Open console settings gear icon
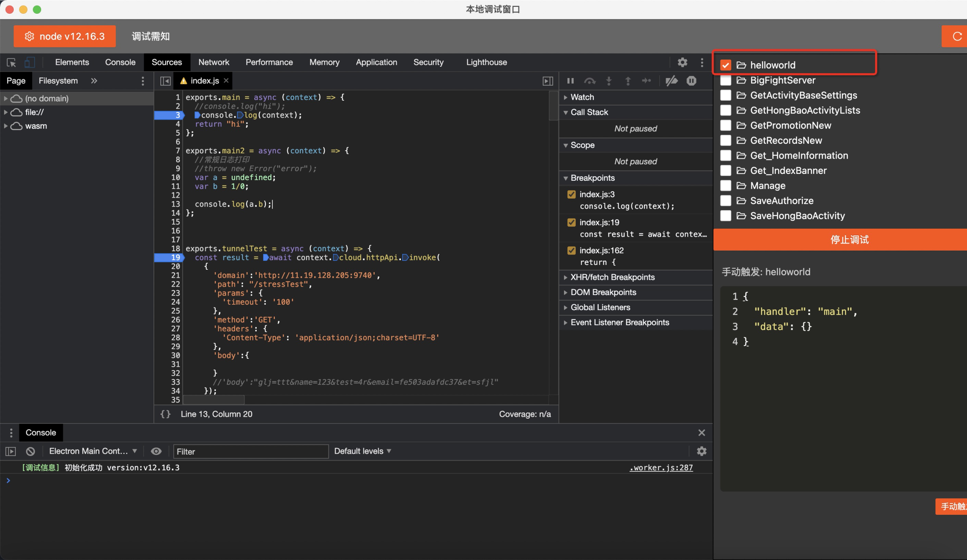Screen dimensions: 967x560 [701, 451]
